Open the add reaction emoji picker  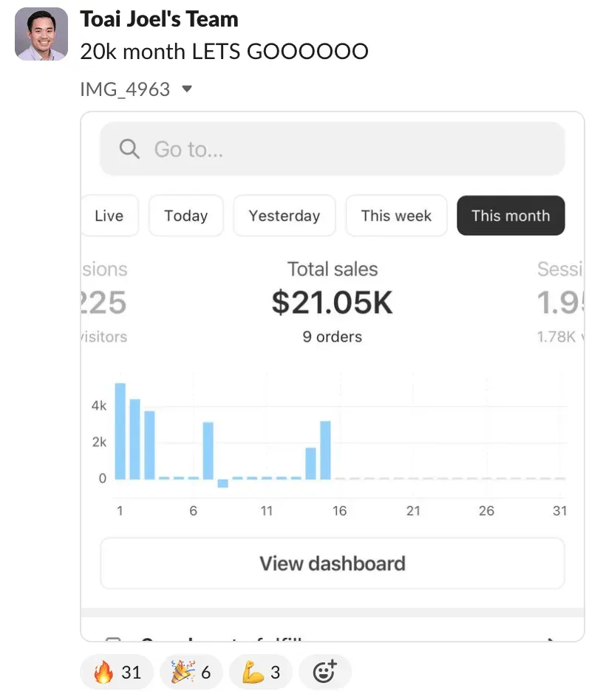click(x=324, y=672)
